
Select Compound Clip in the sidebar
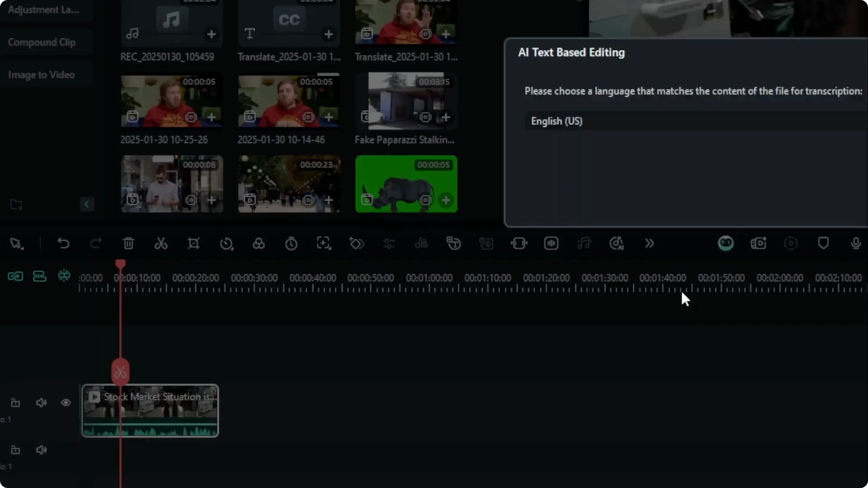tap(42, 42)
